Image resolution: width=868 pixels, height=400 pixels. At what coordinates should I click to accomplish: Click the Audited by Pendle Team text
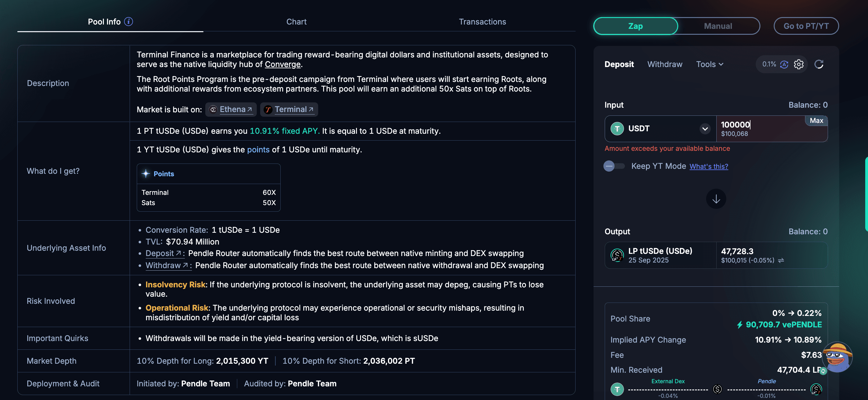[290, 384]
